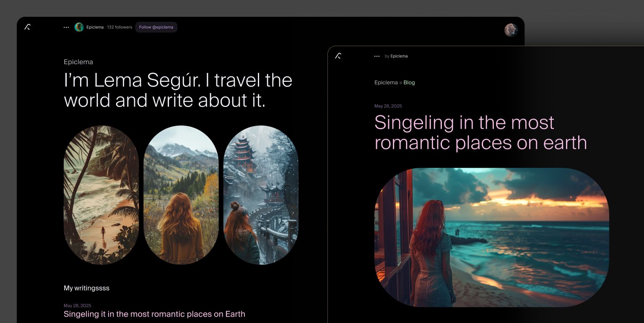Click the 'My writingssss' section heading
Image resolution: width=644 pixels, height=323 pixels.
pos(86,288)
